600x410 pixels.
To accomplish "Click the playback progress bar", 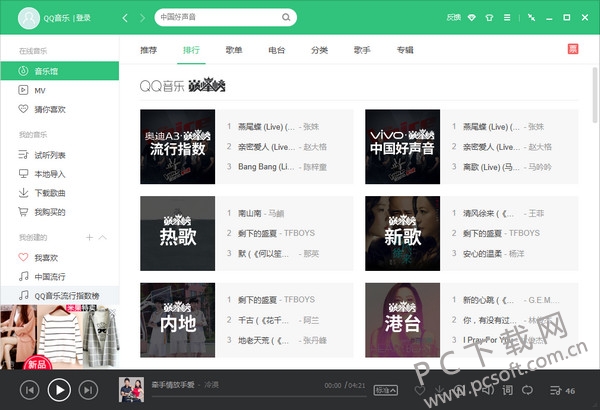I will tap(259, 397).
